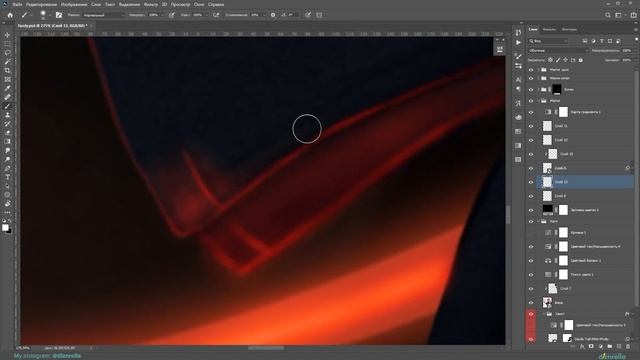The width and height of the screenshot is (640, 360).
Task: Open brush mode dropdown in options bar
Action: click(103, 15)
